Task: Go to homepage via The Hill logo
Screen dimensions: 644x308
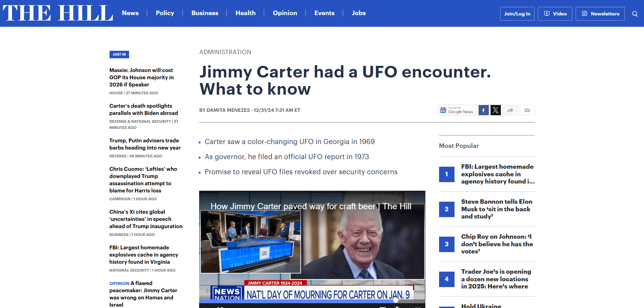Action: coord(58,13)
